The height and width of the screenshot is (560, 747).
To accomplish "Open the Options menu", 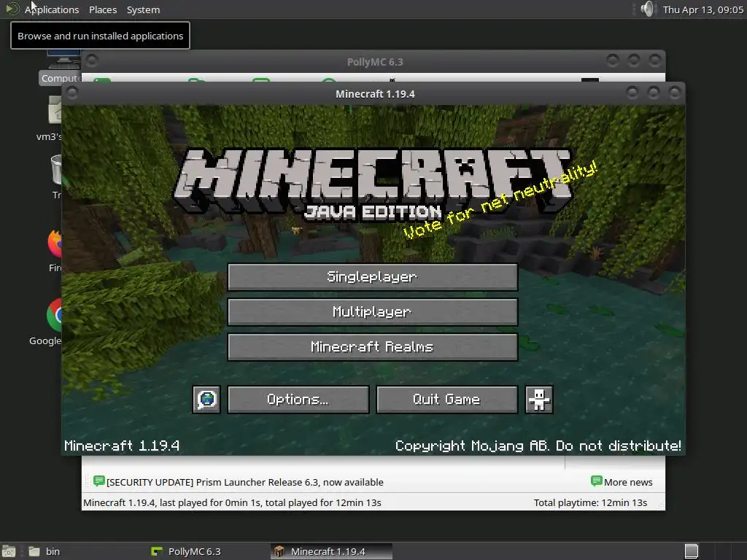I will (298, 399).
